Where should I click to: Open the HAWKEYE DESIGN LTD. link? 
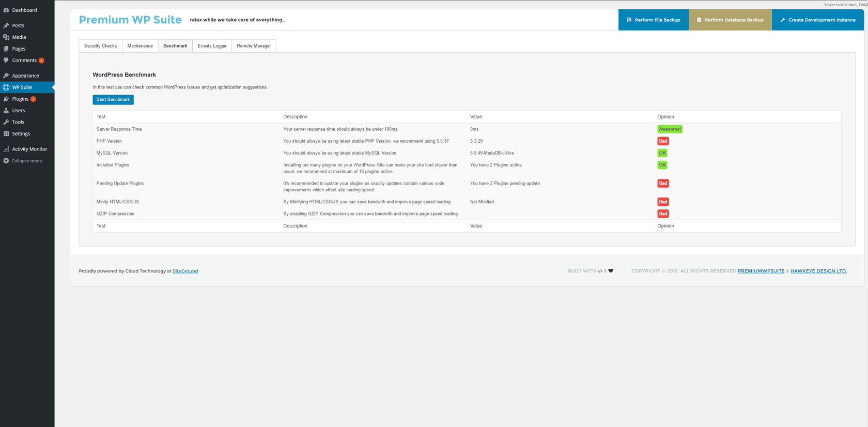[x=818, y=271]
